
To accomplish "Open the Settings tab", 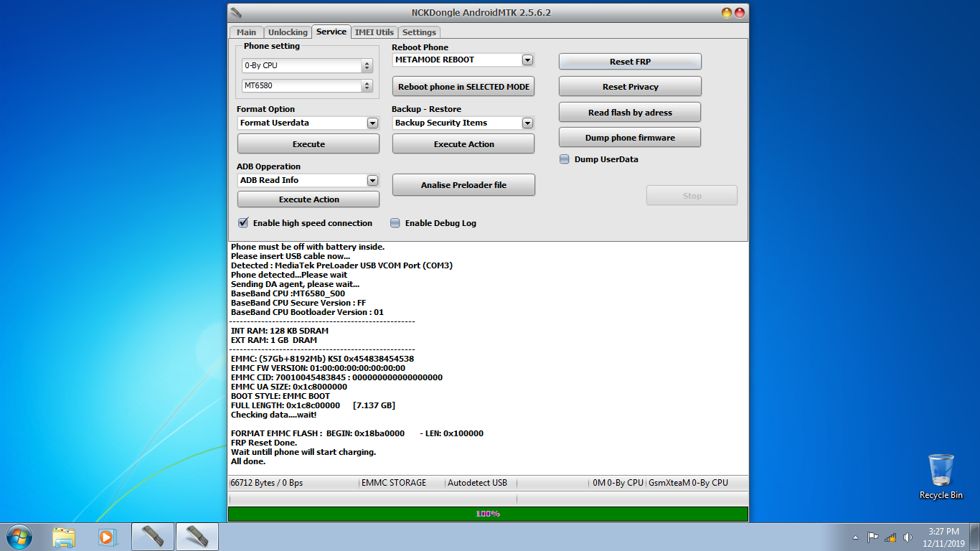I will 419,32.
